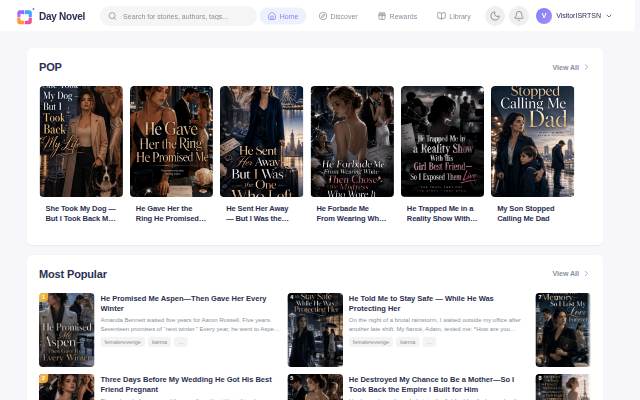
Task: Open 'He Forbade Me' book cover
Action: pyautogui.click(x=352, y=141)
